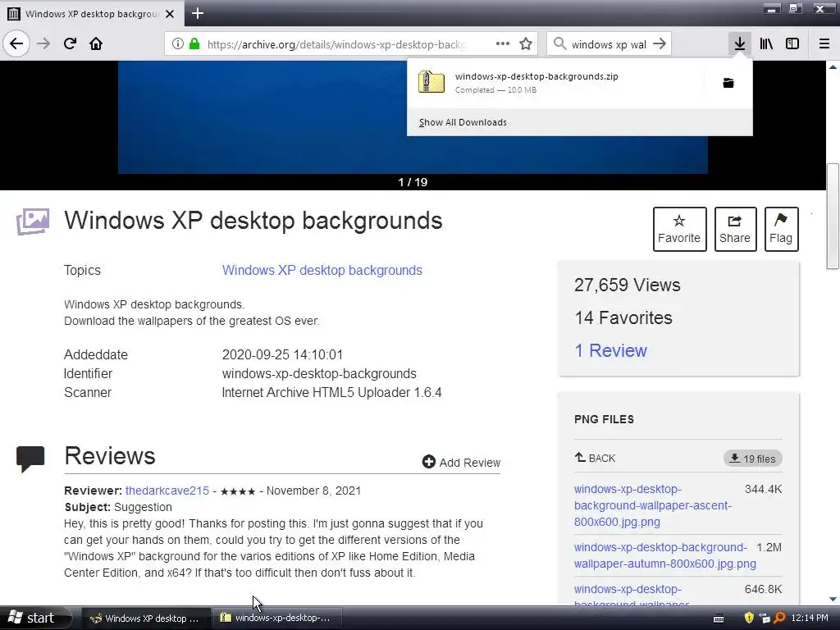Click the PNG FILES heading
Viewport: 840px width, 630px height.
click(x=604, y=419)
